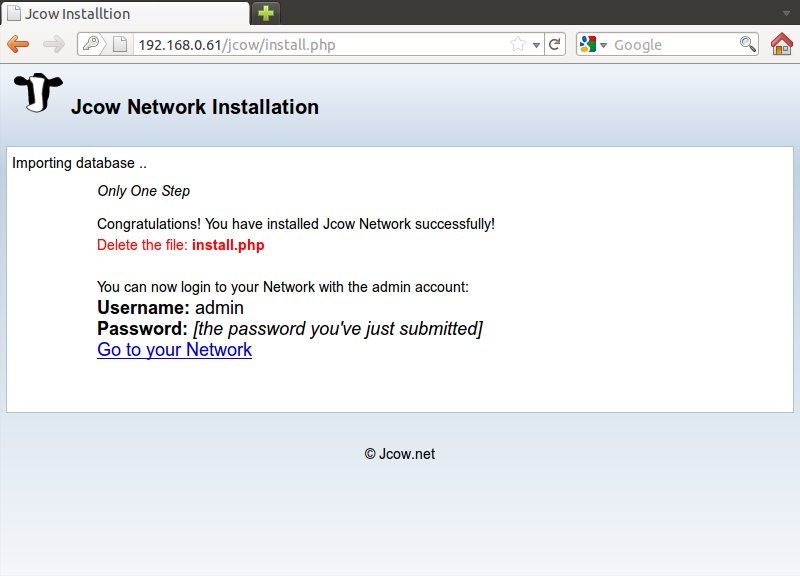Select the Jcow Installtion tab

tap(126, 13)
